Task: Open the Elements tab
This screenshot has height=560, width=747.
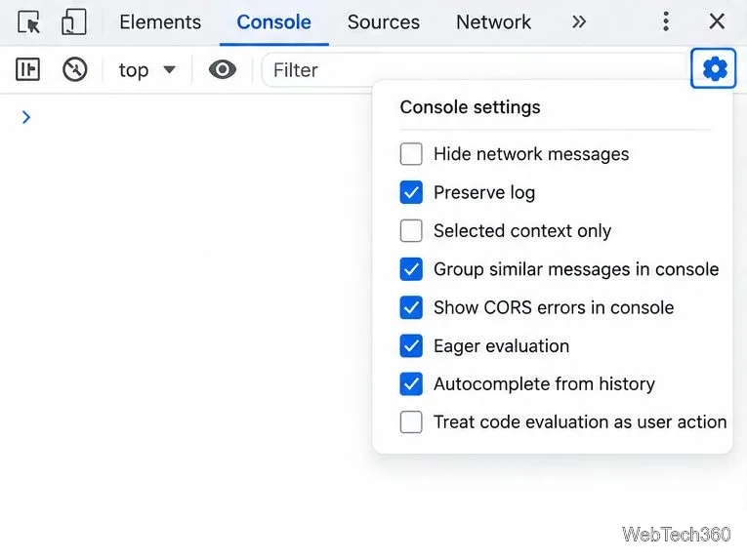Action: click(x=160, y=21)
